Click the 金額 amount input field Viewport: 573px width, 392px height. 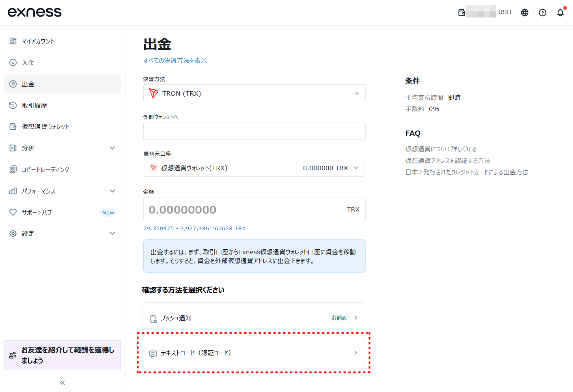[243, 209]
